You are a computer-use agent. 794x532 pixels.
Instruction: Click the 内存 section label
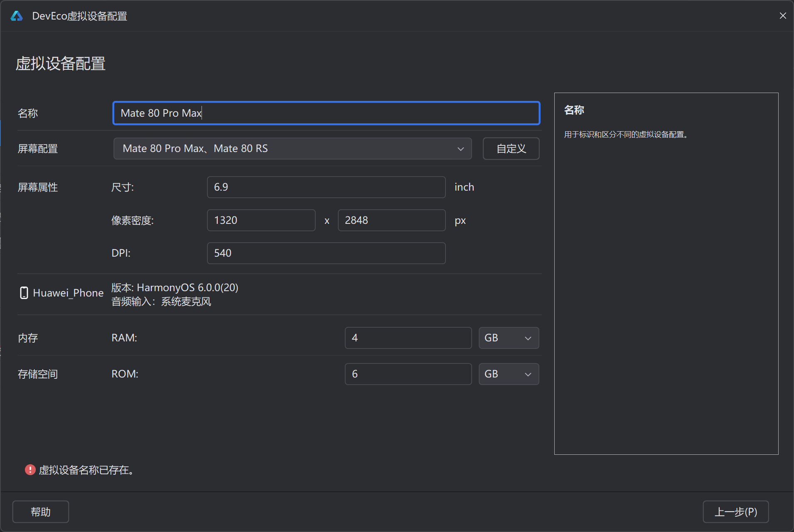click(28, 338)
